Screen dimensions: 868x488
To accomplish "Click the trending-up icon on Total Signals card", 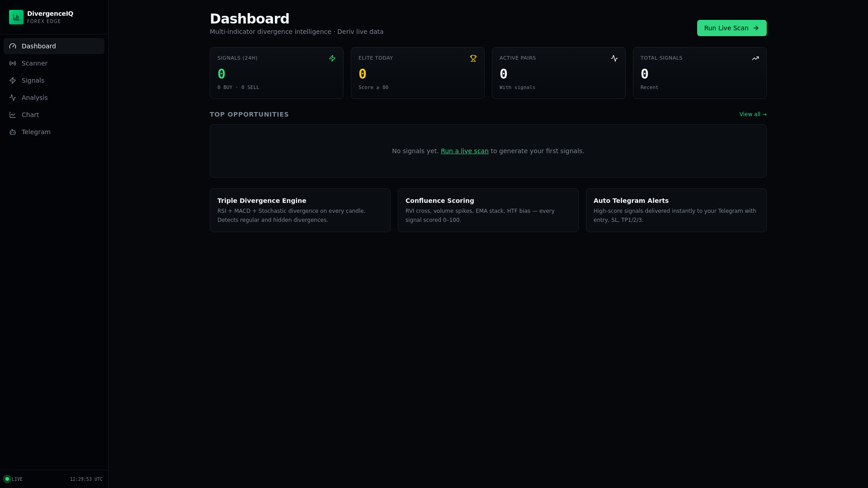I will [755, 58].
